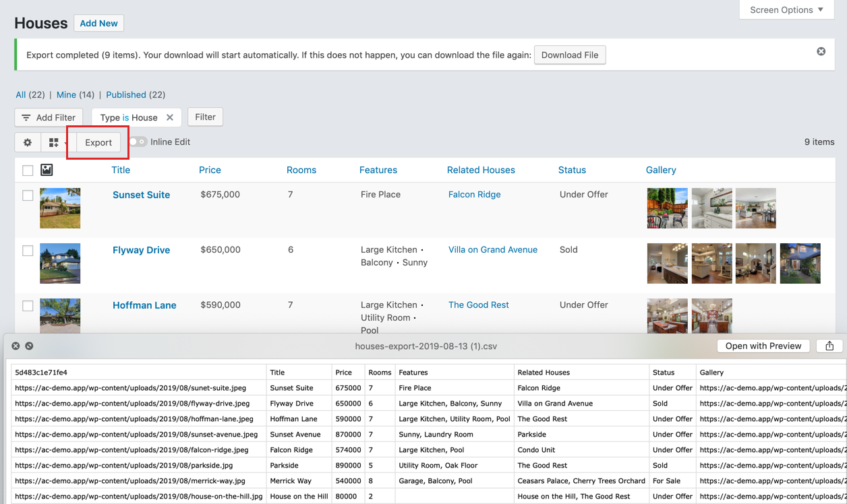Remove the Type is House filter
Screen dimensions: 847x504
170,117
